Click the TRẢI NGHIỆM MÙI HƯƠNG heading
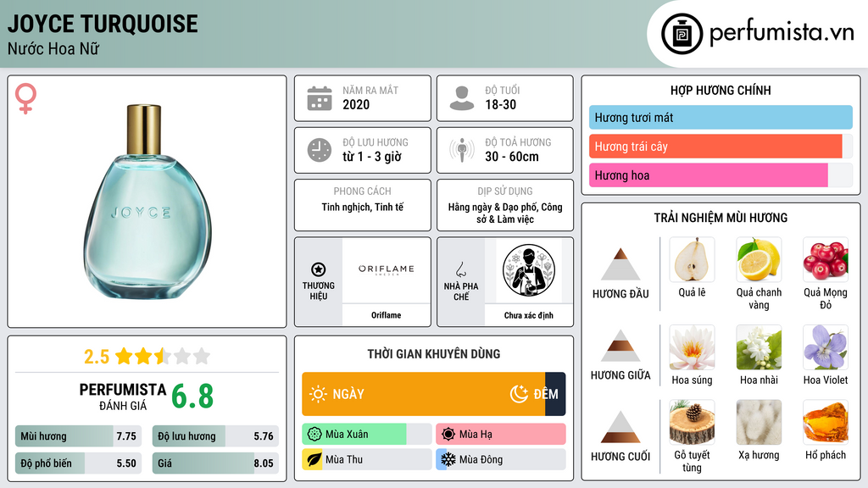Viewport: 868px width, 488px height. point(721,218)
